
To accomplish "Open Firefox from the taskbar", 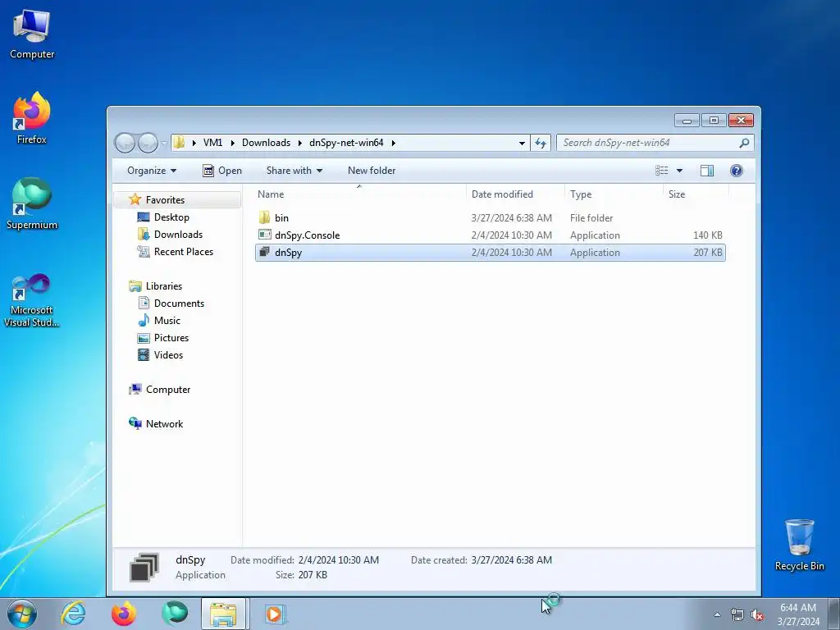I will [x=123, y=614].
